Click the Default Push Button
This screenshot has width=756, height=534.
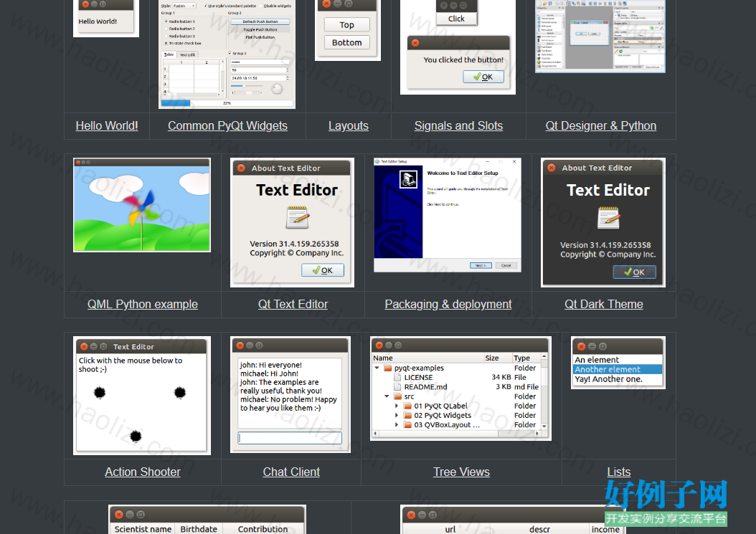click(260, 22)
